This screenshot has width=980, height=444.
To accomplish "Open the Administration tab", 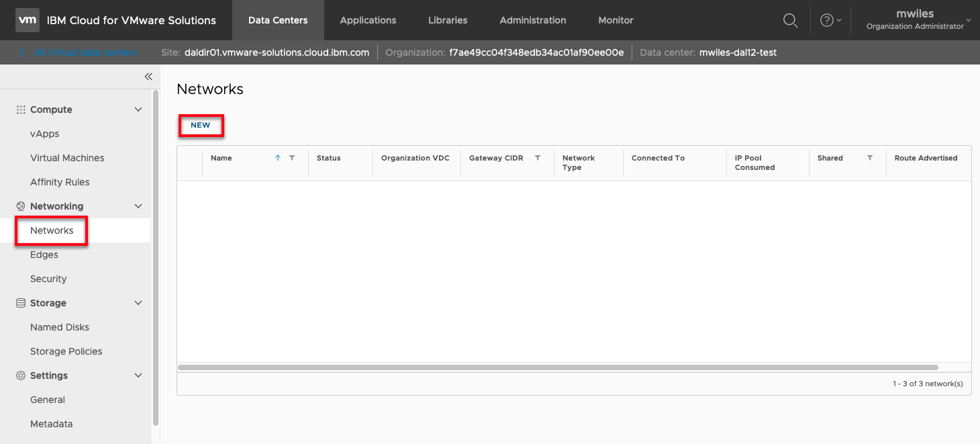I will 532,20.
